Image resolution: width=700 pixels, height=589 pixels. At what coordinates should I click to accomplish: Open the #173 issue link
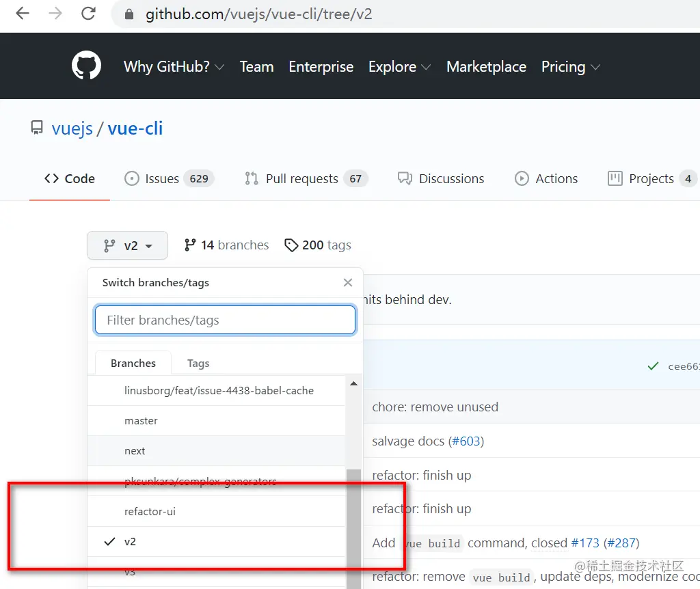585,543
